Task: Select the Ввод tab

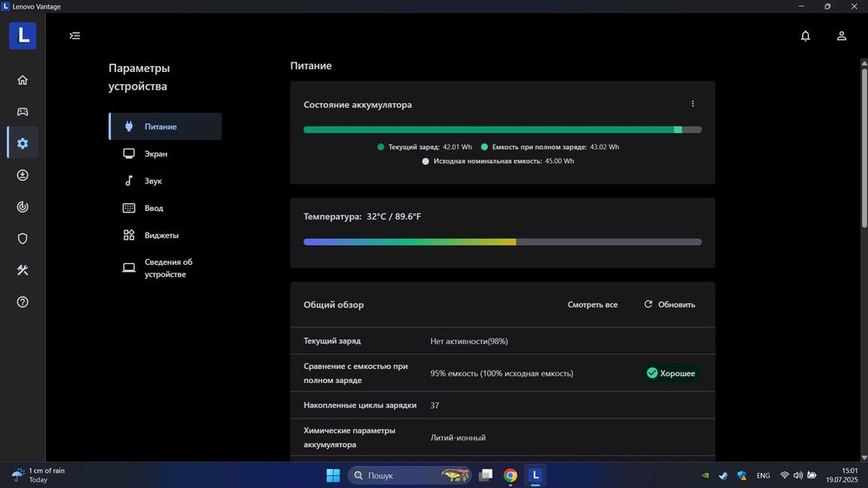Action: (166, 208)
